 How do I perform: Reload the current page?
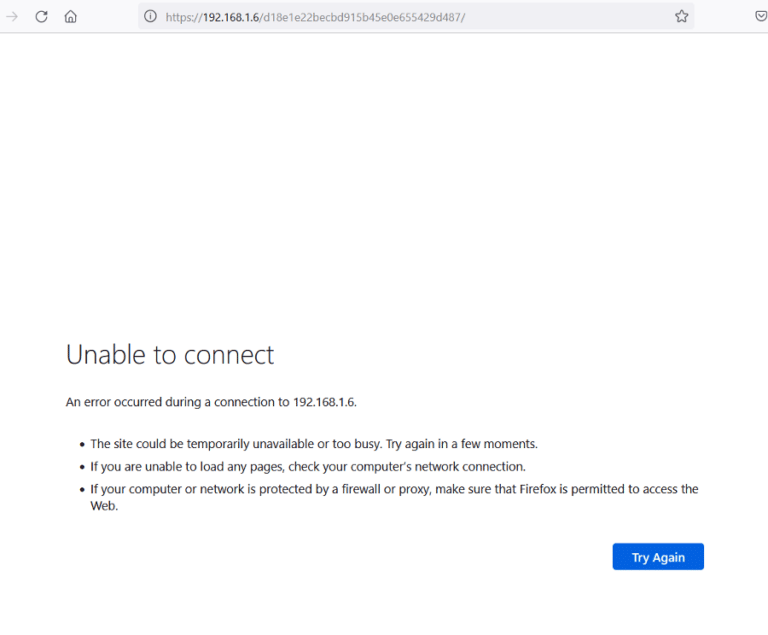[x=41, y=16]
